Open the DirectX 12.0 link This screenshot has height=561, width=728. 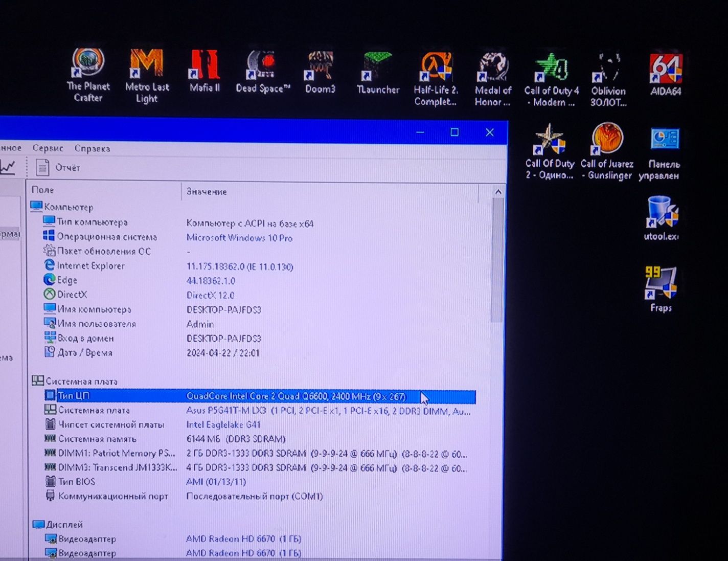tap(210, 295)
